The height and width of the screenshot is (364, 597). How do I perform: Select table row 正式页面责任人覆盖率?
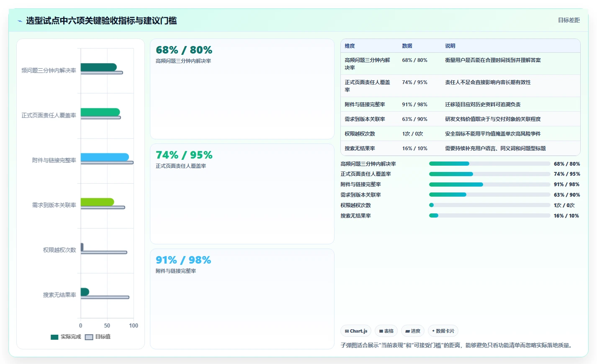click(461, 86)
